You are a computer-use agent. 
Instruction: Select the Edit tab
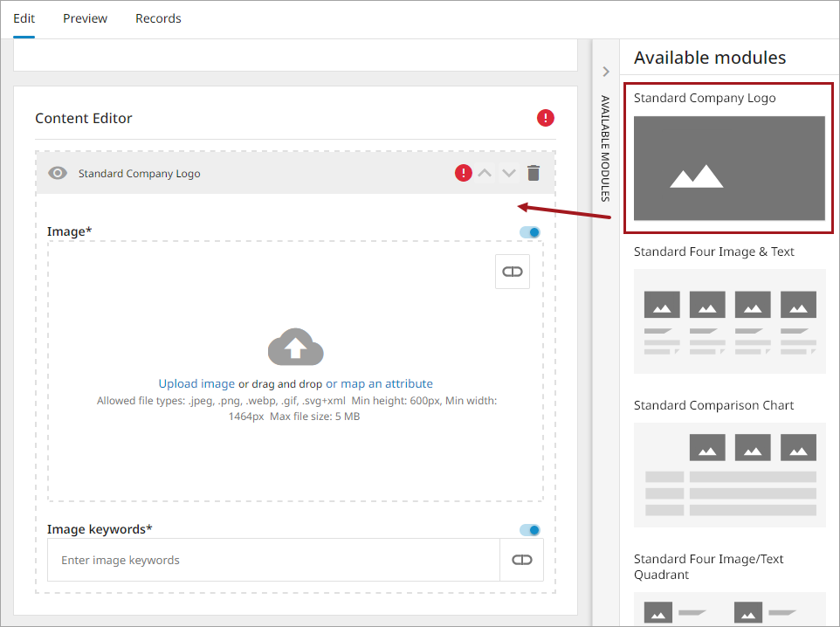click(x=24, y=18)
